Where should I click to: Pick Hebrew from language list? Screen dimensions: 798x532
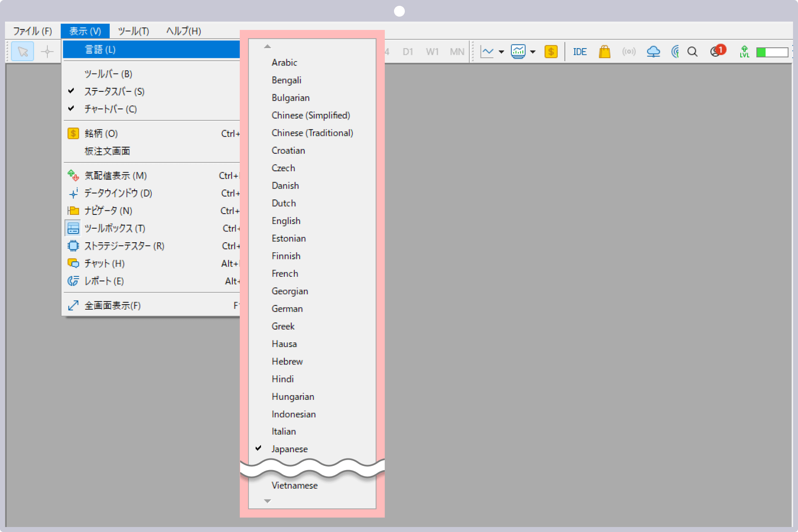click(x=312, y=362)
